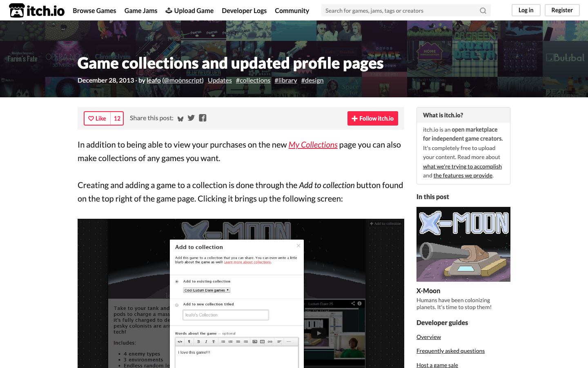Open 'the features we provide' link
588x368 pixels.
click(x=463, y=175)
